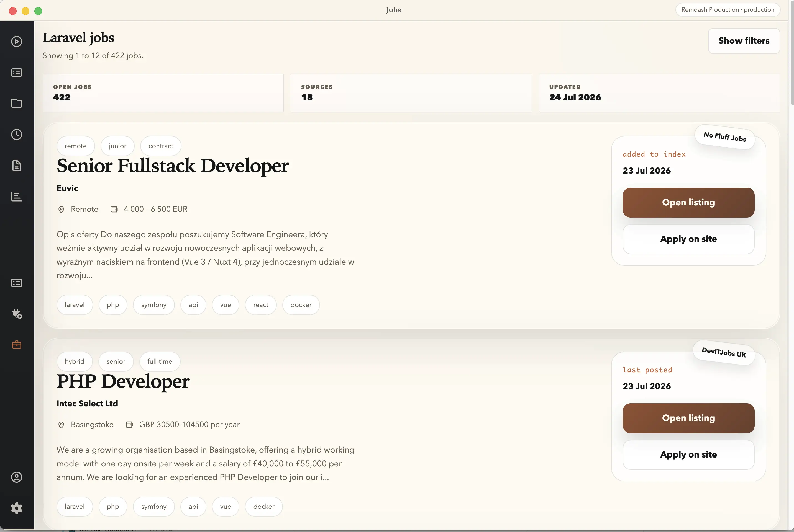
Task: Open the list view icon near sidebar top
Action: point(17,73)
